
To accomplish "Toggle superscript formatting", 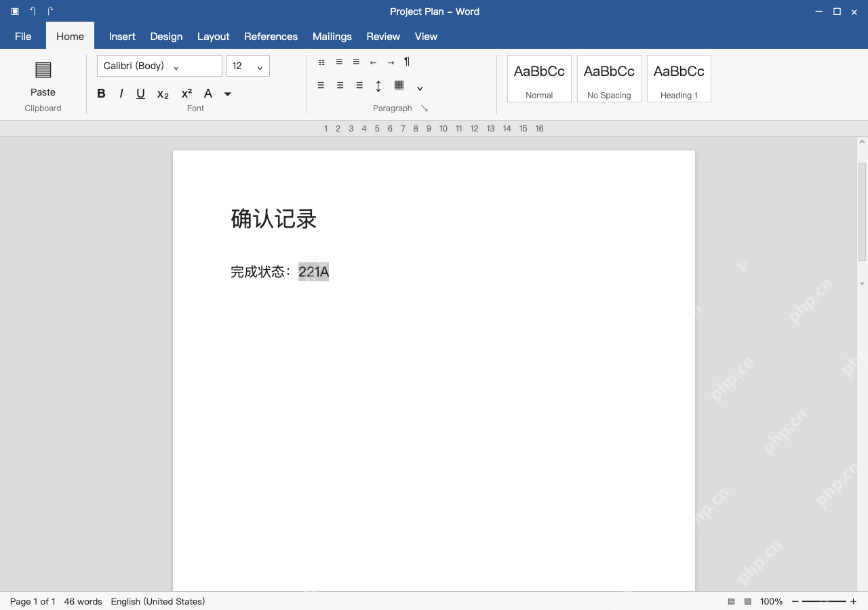I will (x=186, y=94).
